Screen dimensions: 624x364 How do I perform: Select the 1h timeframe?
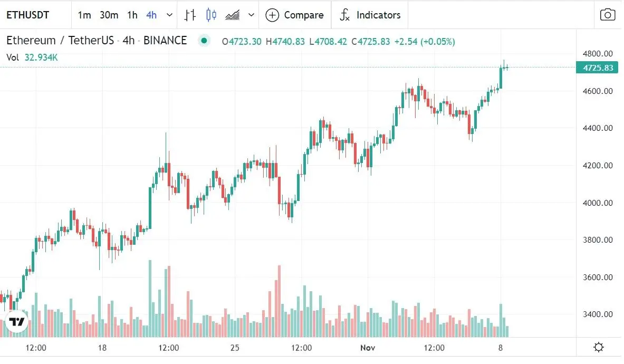tap(132, 15)
